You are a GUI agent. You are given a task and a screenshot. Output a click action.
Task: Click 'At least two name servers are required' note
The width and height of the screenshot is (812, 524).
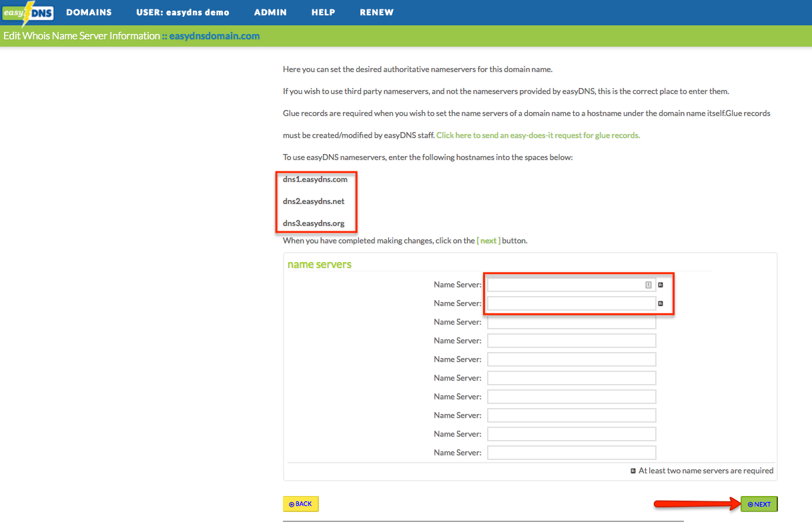tap(706, 471)
